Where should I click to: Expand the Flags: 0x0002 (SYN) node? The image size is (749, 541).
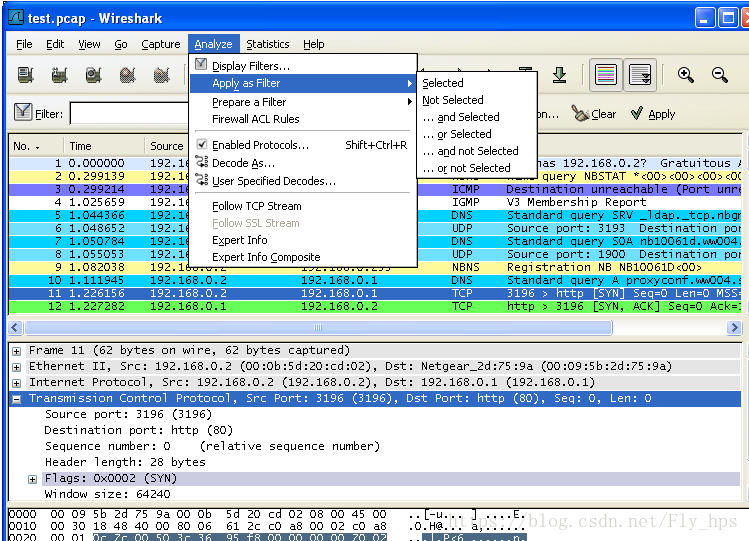32,479
